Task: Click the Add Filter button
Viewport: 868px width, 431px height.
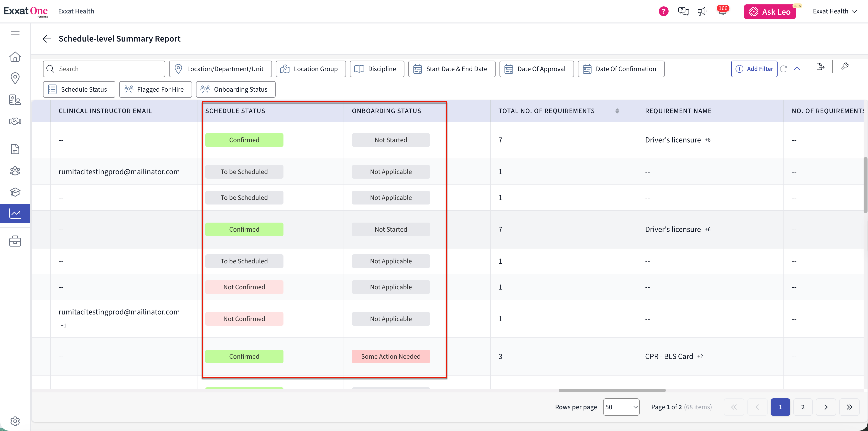Action: tap(754, 69)
